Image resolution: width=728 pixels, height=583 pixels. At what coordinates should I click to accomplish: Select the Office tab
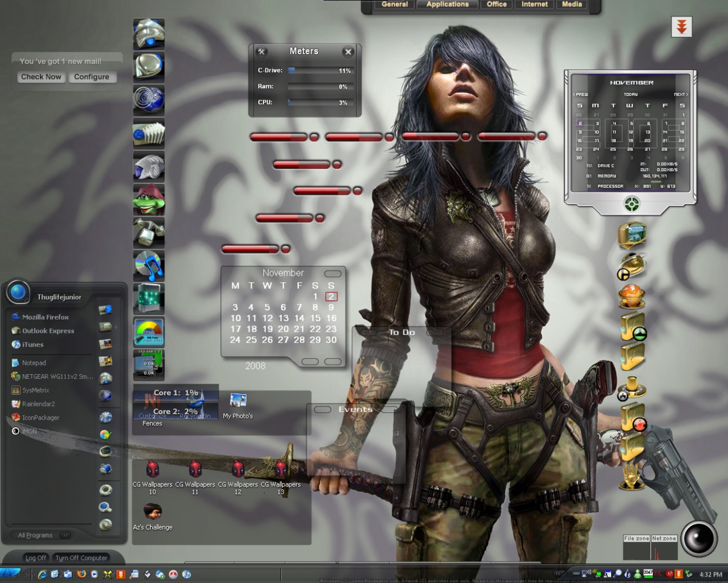pos(497,5)
